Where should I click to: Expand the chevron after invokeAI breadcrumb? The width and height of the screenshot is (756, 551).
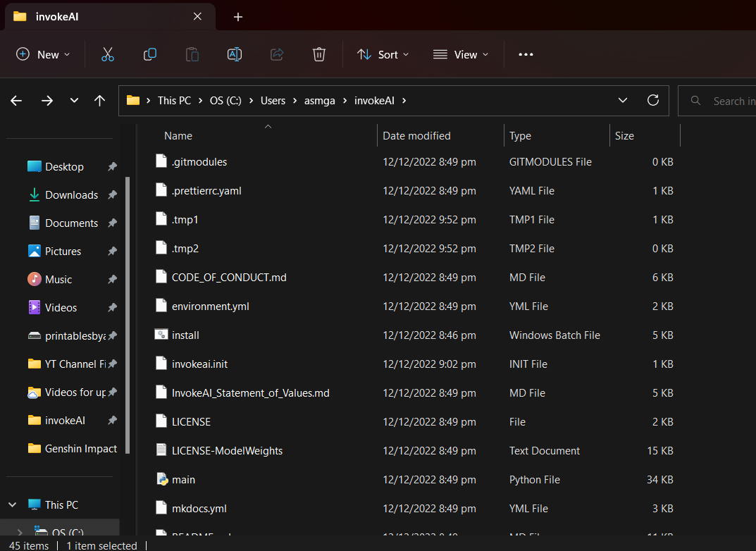404,101
